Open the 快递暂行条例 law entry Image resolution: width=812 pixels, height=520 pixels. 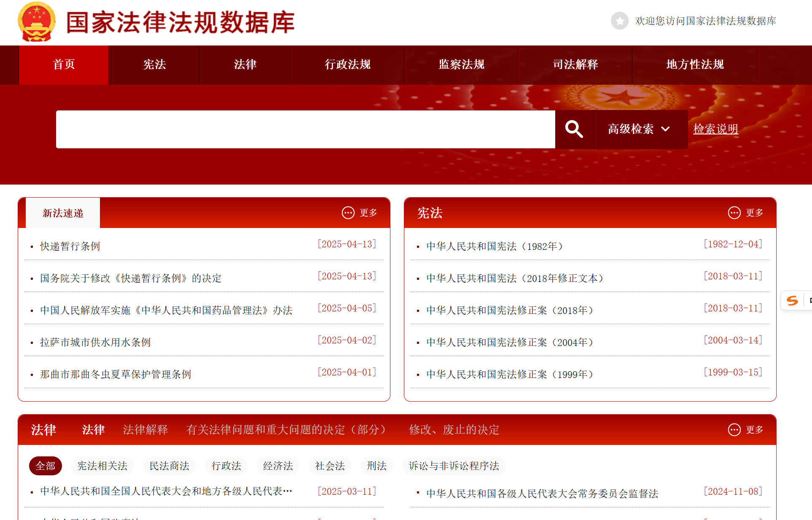(x=70, y=247)
